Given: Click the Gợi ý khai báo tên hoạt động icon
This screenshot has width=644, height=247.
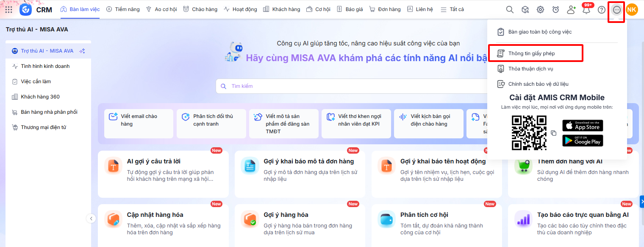Looking at the screenshot, I should click(x=387, y=166).
